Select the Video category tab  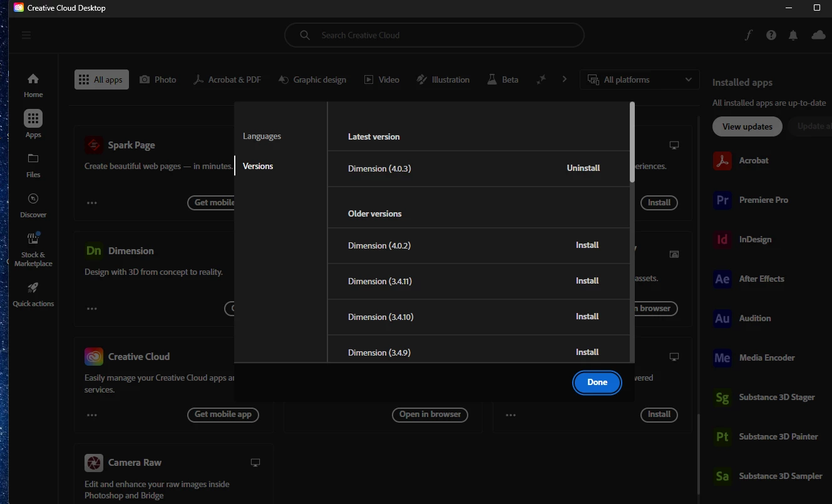(x=382, y=80)
